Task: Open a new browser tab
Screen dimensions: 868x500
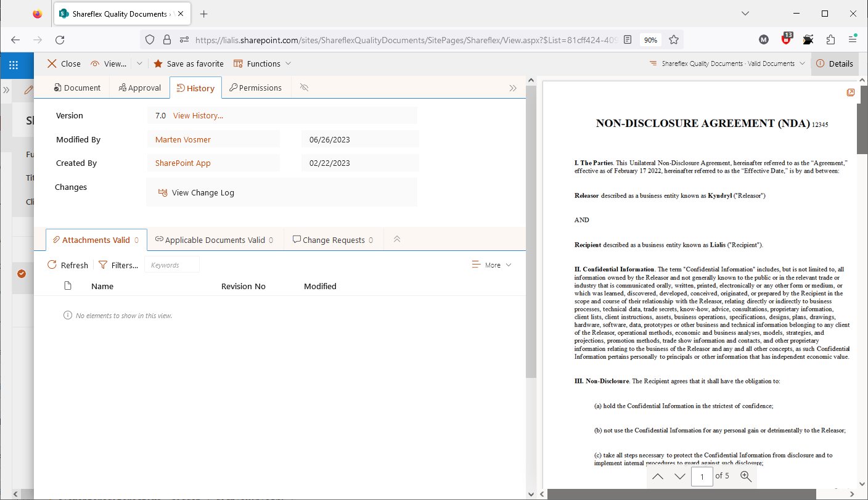Action: [x=204, y=14]
